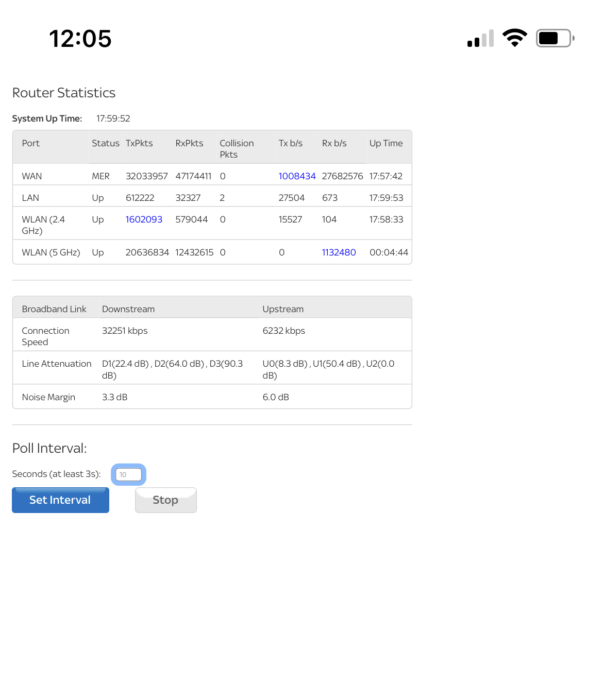Tap the cellular signal strength icon
The image size is (603, 700).
point(480,39)
